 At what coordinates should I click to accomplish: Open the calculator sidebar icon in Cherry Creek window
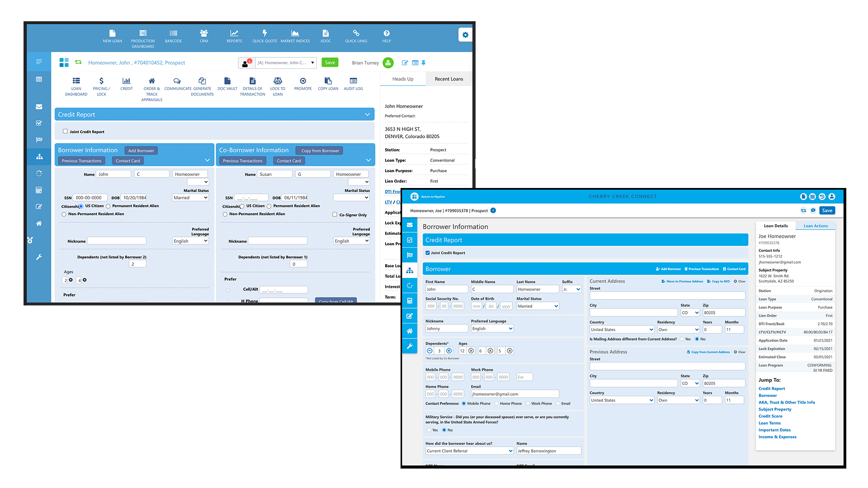(x=410, y=300)
